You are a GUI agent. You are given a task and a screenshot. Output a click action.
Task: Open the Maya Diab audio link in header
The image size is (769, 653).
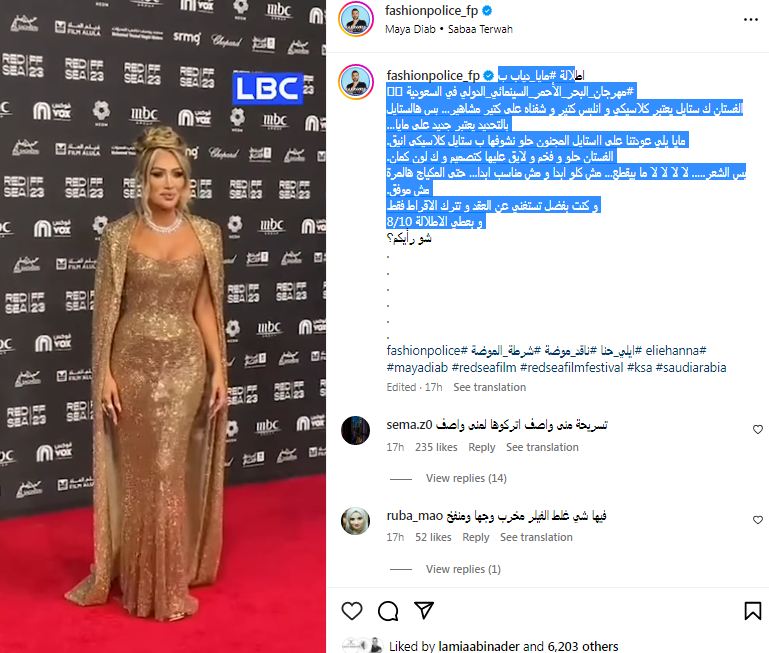point(410,29)
